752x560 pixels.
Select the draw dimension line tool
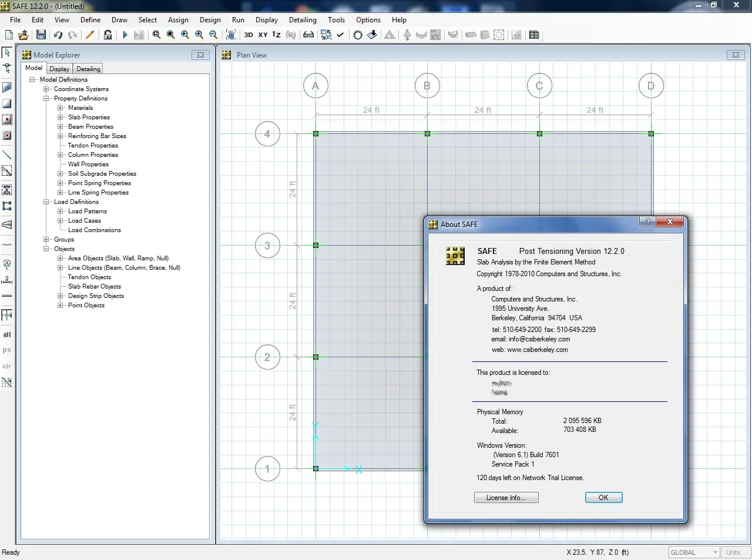pos(7,280)
